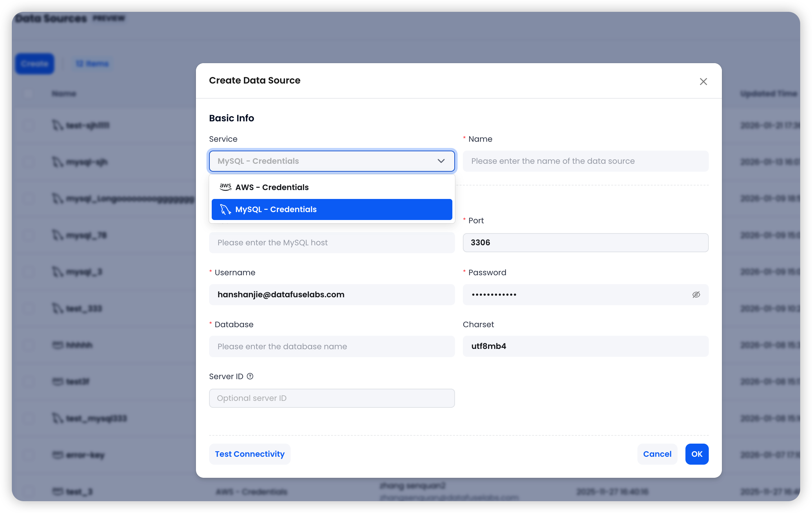812x513 pixels.
Task: Click the Optional server ID input field
Action: point(332,398)
